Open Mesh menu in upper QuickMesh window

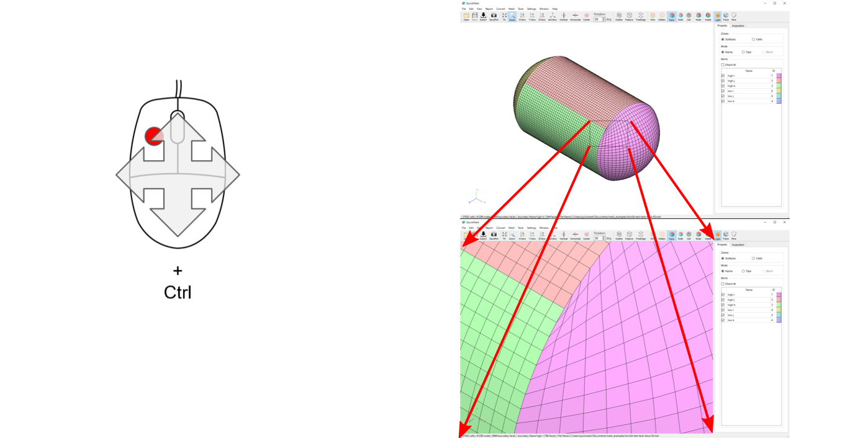tap(512, 9)
